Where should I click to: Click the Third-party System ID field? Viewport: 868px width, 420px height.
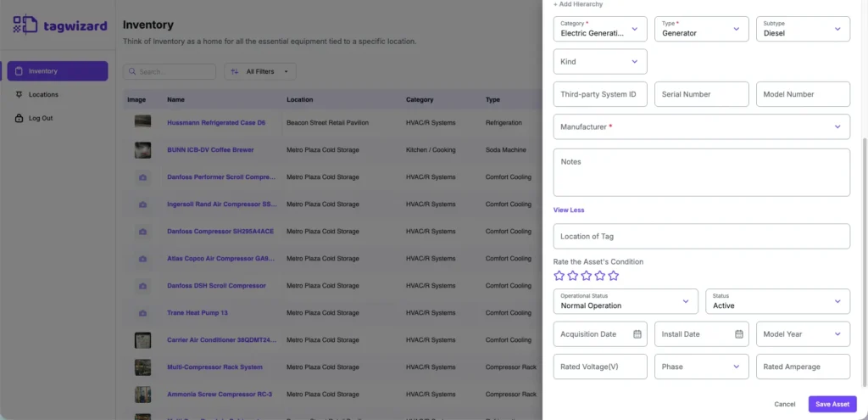click(600, 94)
